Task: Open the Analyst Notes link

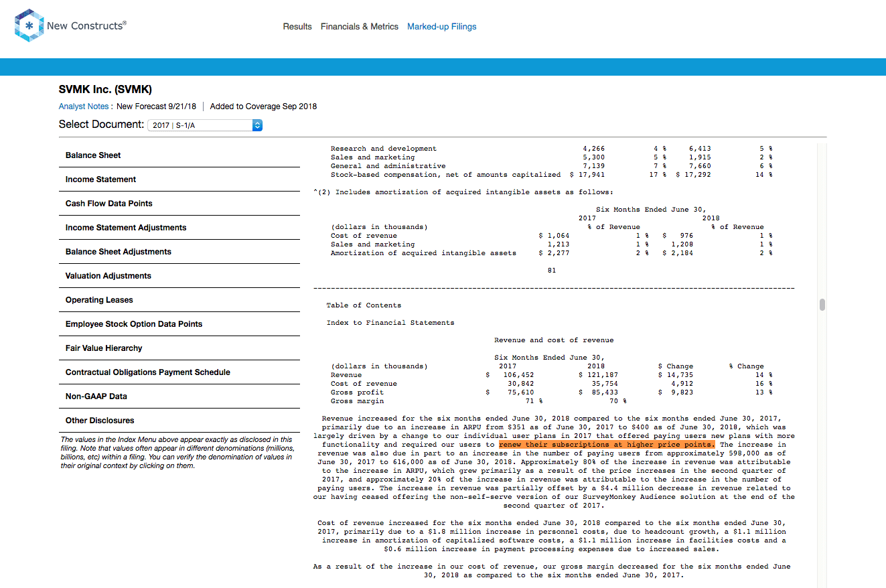Action: (x=85, y=106)
